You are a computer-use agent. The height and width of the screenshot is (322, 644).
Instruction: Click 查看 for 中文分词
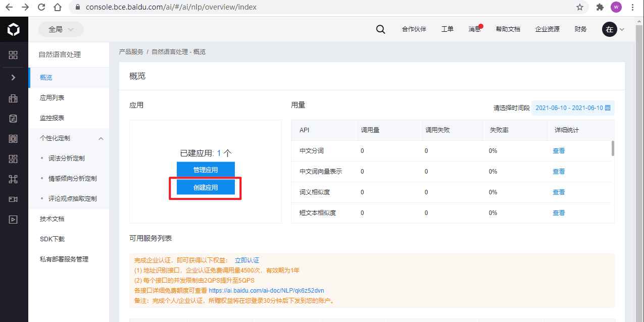click(x=559, y=151)
